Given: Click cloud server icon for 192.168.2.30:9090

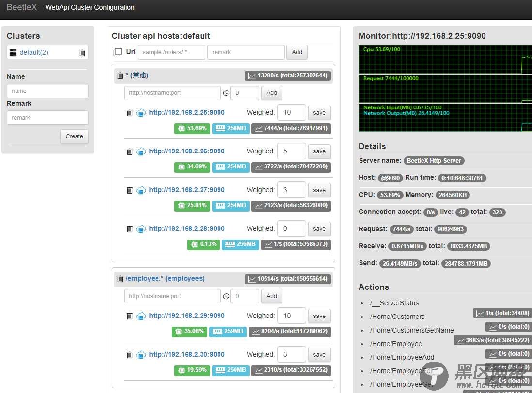Looking at the screenshot, I should pos(141,355).
